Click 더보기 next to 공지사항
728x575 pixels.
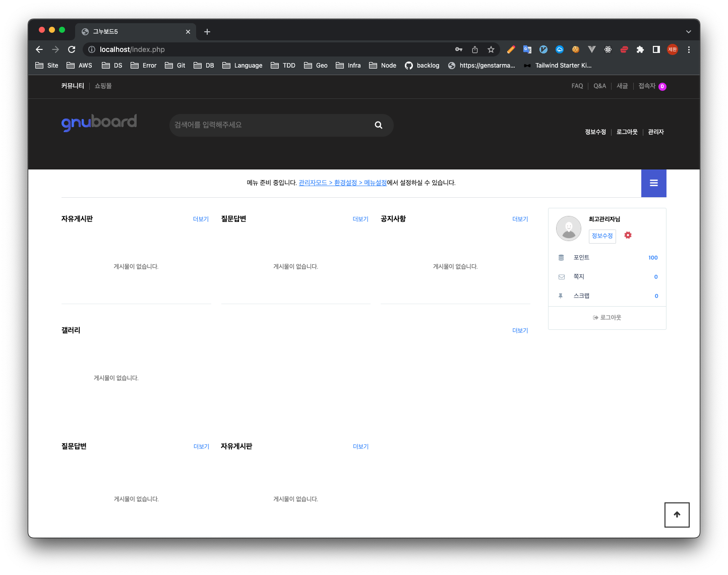tap(520, 219)
